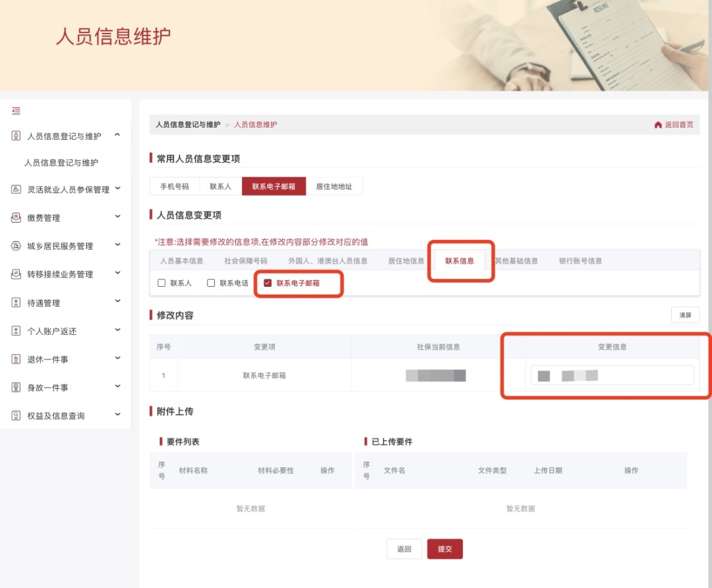712x588 pixels.
Task: Click the 身故一件事 sidebar icon
Action: pos(15,387)
